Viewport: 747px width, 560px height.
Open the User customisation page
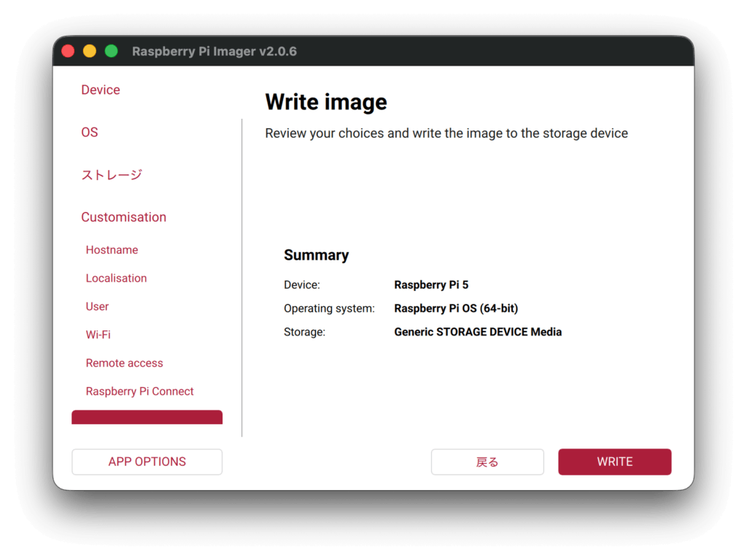coord(97,306)
